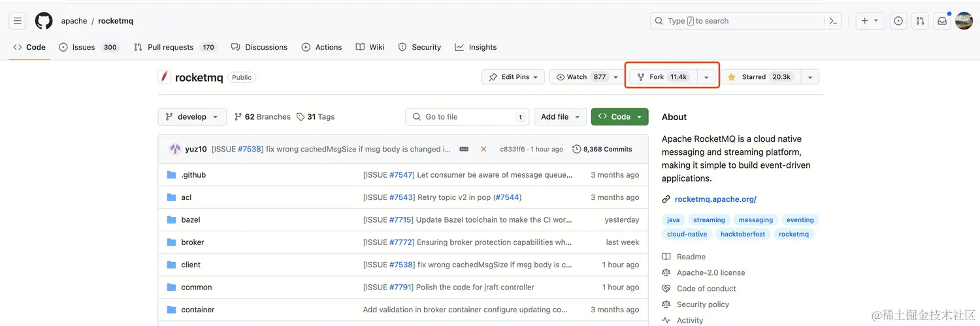Open the Edit Pins dropdown
This screenshot has width=980, height=326.
tap(513, 77)
